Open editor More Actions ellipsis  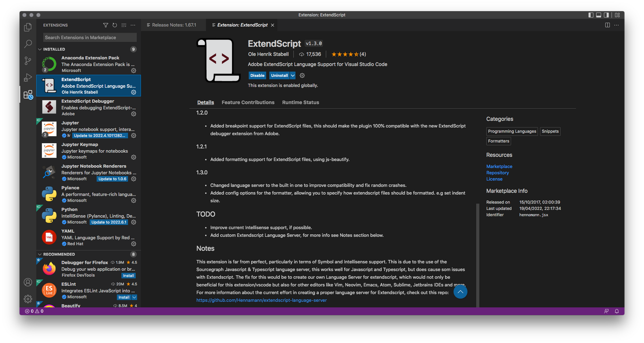coord(617,25)
